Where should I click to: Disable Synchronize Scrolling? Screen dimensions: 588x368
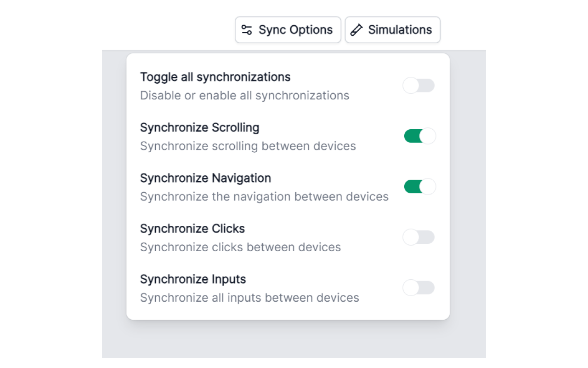418,136
